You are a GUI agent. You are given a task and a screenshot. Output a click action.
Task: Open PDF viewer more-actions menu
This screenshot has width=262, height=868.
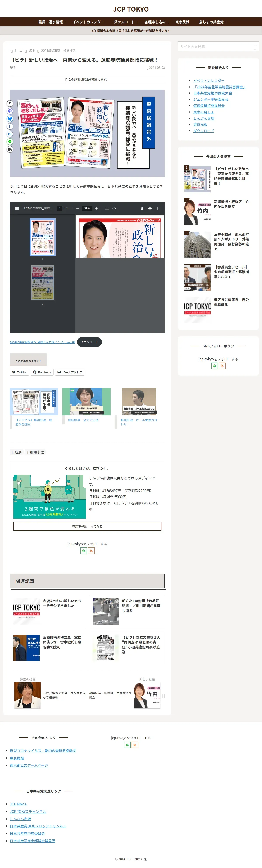(x=158, y=208)
